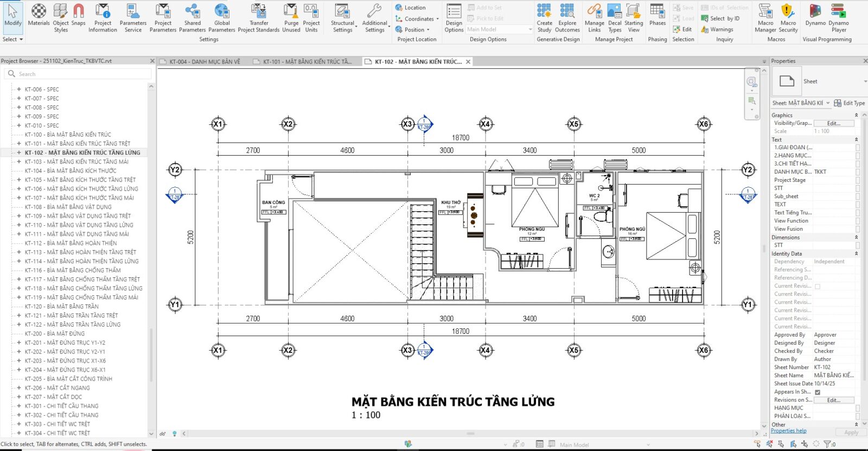The image size is (868, 451).
Task: Toggle the View Function checkbox
Action: pyautogui.click(x=858, y=221)
